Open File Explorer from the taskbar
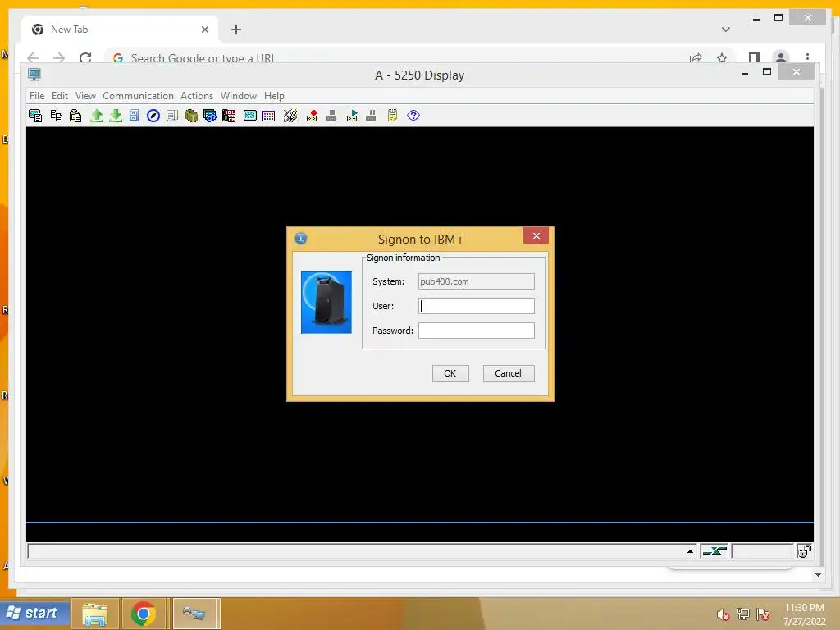Viewport: 840px width, 630px height. 95,614
